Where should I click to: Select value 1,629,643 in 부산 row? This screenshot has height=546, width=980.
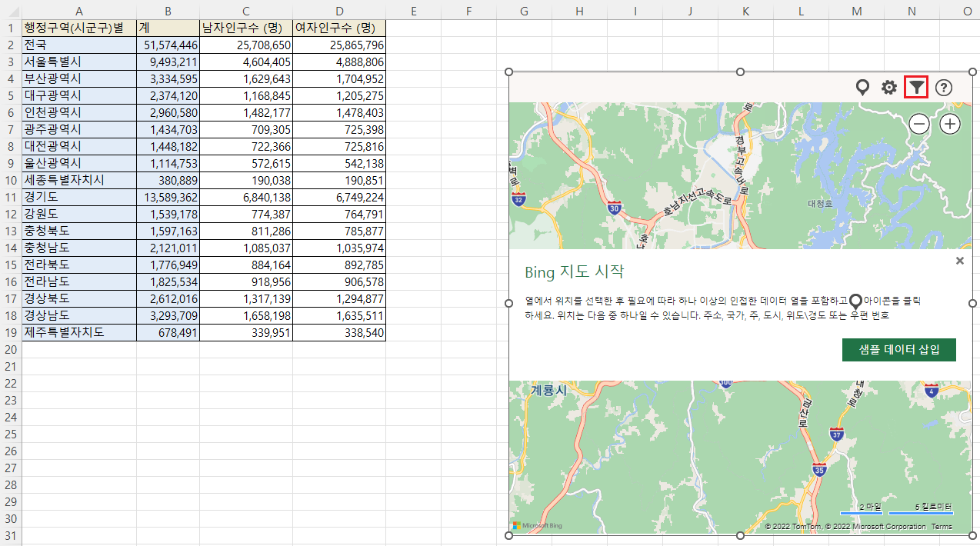[x=246, y=79]
